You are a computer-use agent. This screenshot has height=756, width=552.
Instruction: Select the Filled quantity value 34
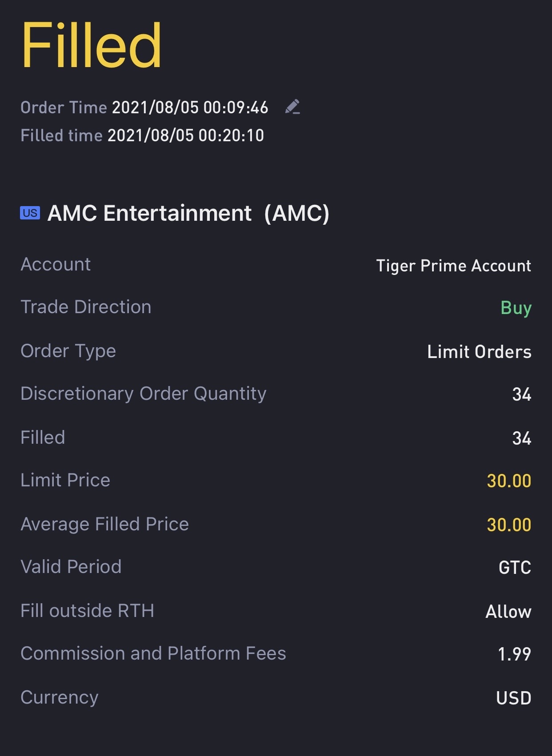[x=522, y=438]
